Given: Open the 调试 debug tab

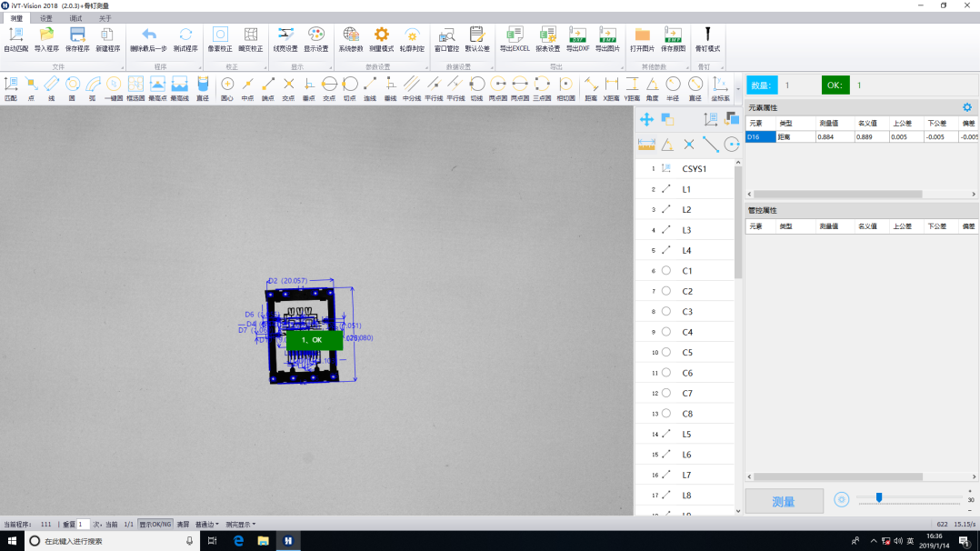Looking at the screenshot, I should (75, 17).
